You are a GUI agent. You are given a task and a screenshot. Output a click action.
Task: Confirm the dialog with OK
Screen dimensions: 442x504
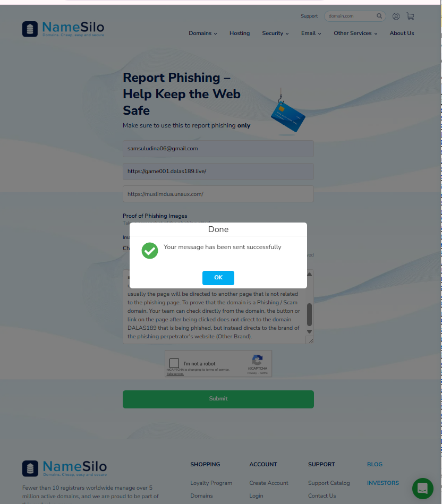tap(218, 278)
